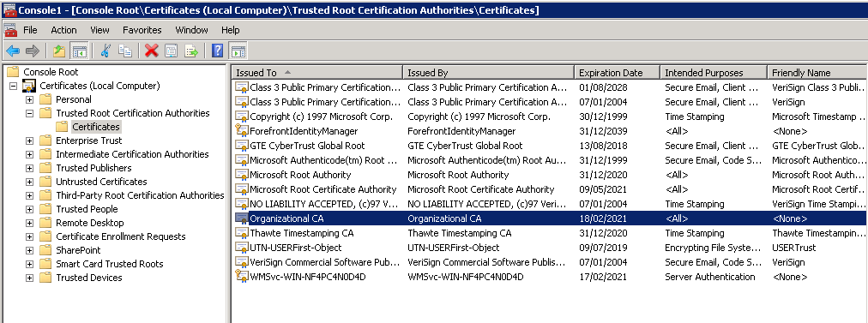
Task: Expand Third-Party Root Certification Authorities node
Action: (29, 196)
